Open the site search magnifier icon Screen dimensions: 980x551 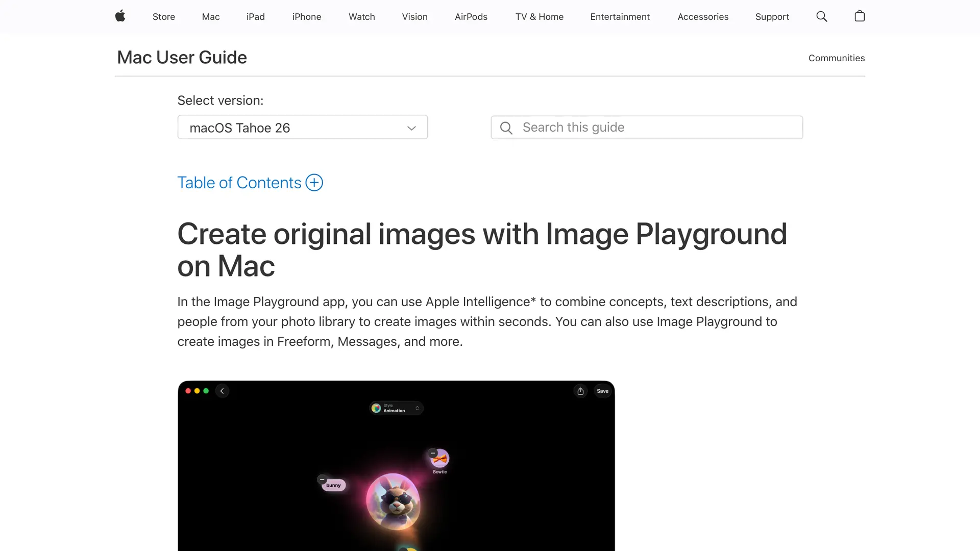(x=822, y=16)
